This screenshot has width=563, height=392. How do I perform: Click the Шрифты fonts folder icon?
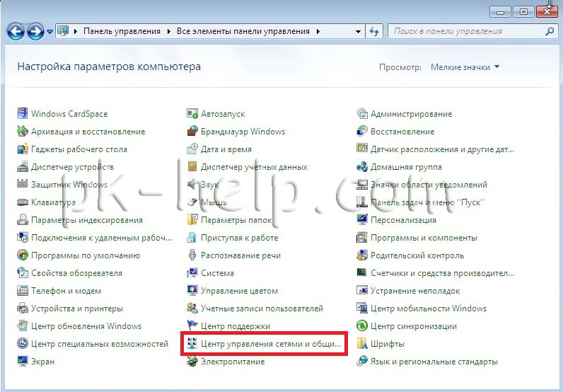pyautogui.click(x=362, y=343)
